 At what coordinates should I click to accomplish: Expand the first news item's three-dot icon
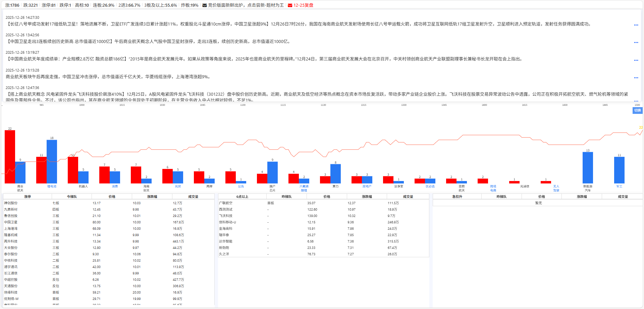pos(636,25)
